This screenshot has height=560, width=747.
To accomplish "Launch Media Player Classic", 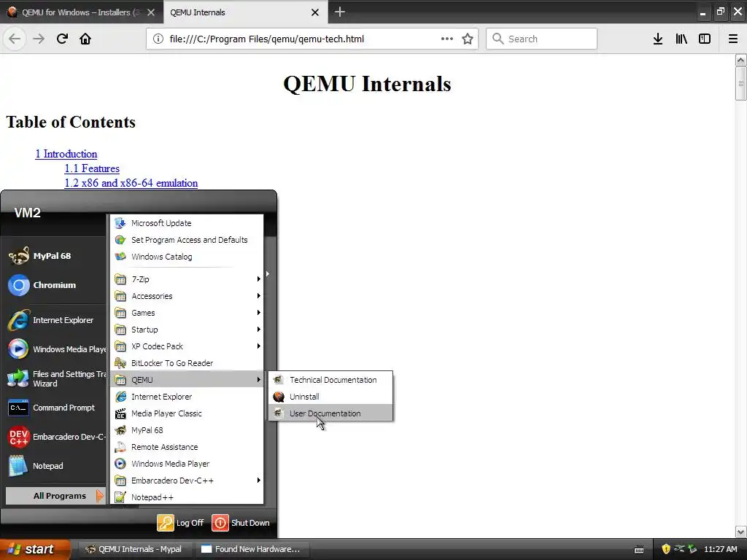I will pos(187,413).
